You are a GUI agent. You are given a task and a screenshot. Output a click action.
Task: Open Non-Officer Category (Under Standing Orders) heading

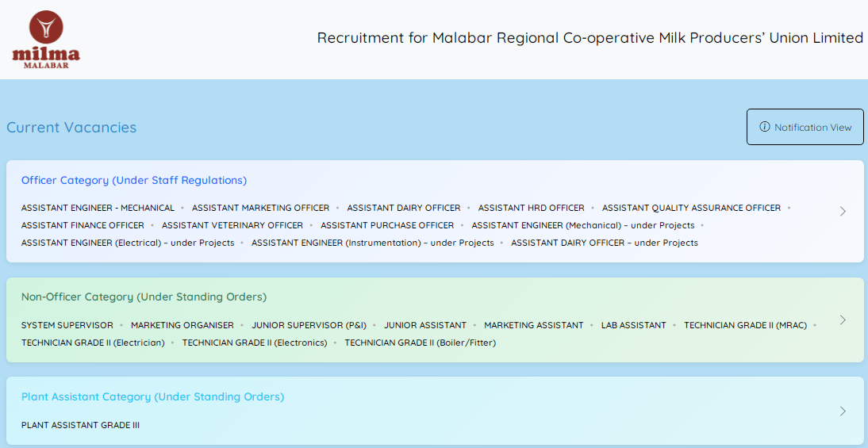tap(144, 297)
